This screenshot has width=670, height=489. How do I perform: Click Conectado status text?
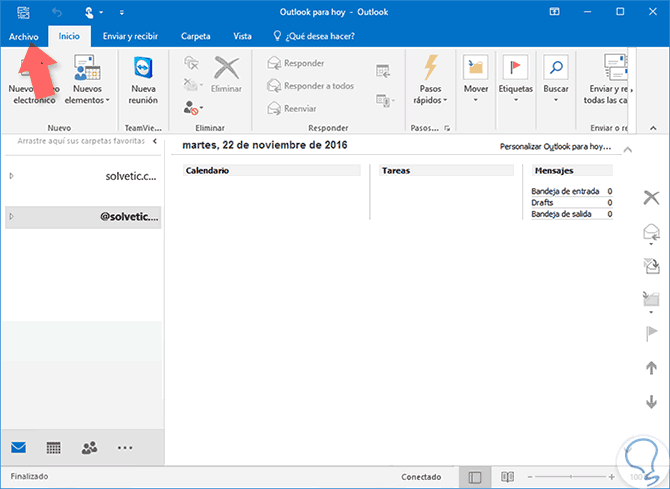[x=421, y=477]
